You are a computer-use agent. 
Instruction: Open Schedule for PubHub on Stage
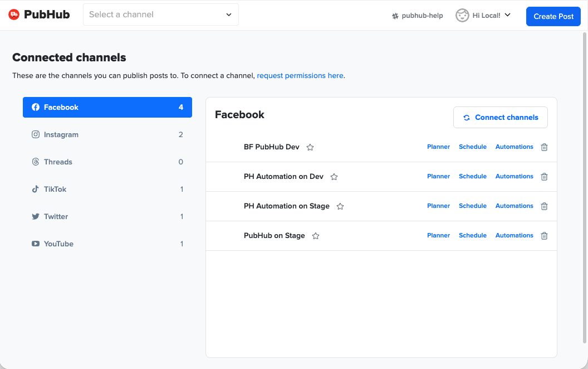point(473,235)
